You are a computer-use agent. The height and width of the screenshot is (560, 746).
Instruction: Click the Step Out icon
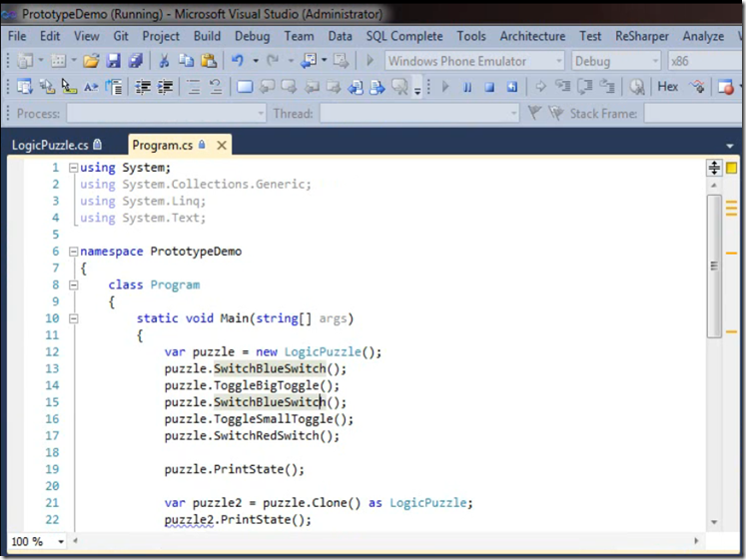(x=607, y=87)
